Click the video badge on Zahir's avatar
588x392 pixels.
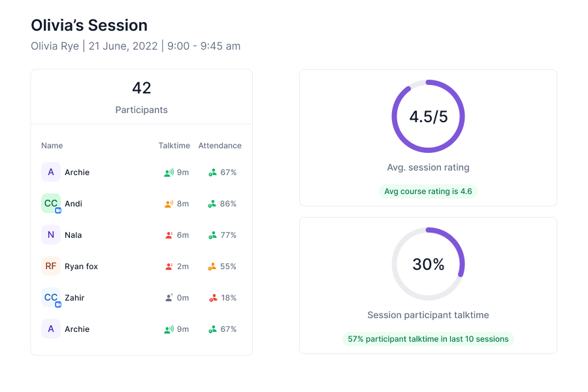point(58,304)
